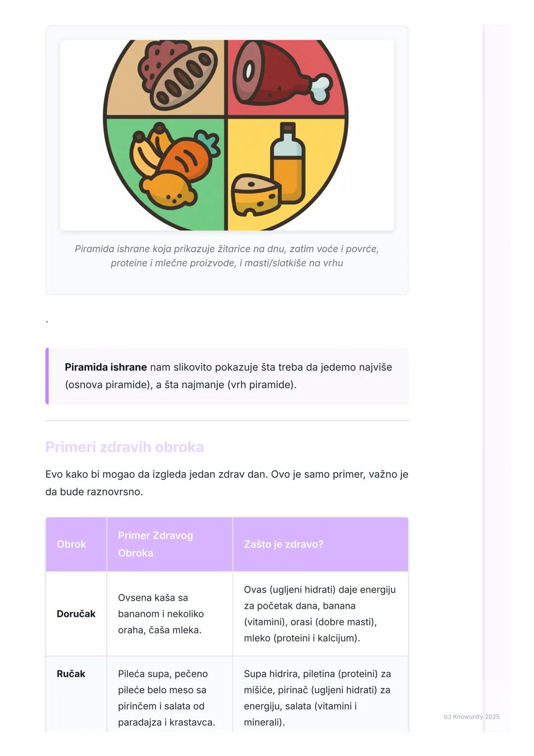Click the paragraph starting "Evo kako bi mogao"
The width and height of the screenshot is (534, 756).
(226, 483)
